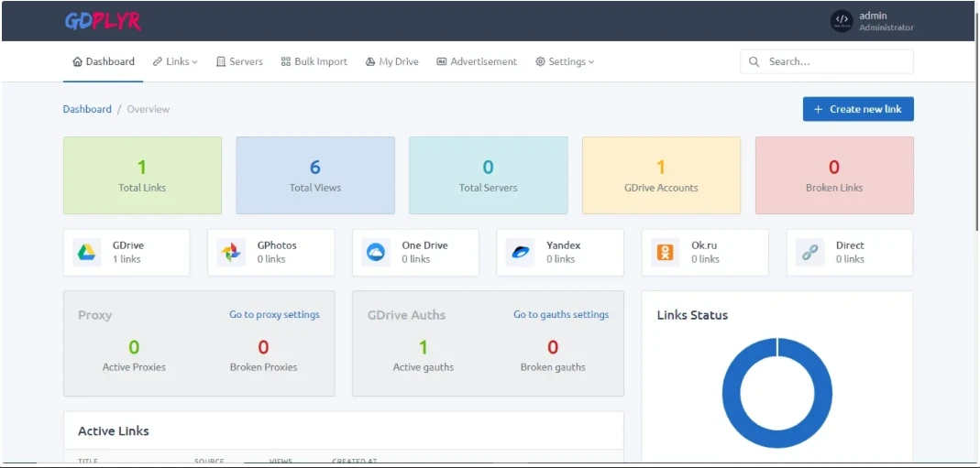This screenshot has height=468, width=980.
Task: Click the admin profile avatar icon
Action: pos(841,21)
